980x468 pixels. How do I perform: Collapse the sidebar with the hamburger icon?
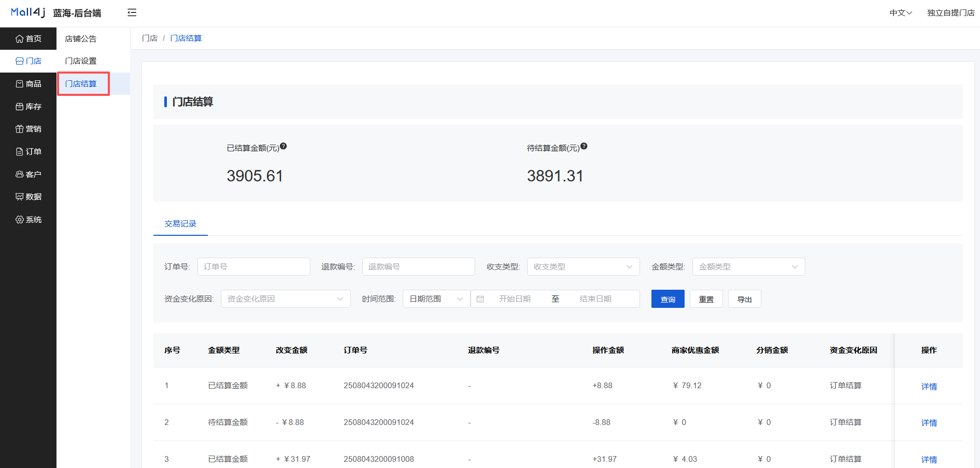(132, 12)
